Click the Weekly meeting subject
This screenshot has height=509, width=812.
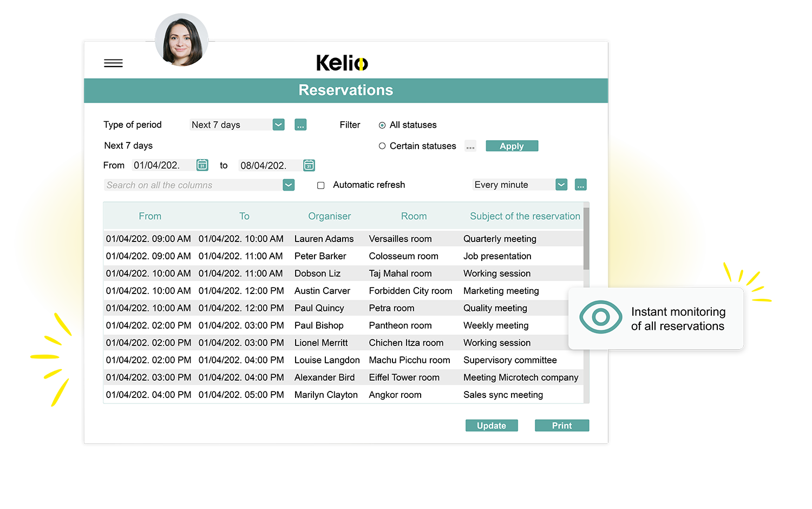pyautogui.click(x=496, y=325)
